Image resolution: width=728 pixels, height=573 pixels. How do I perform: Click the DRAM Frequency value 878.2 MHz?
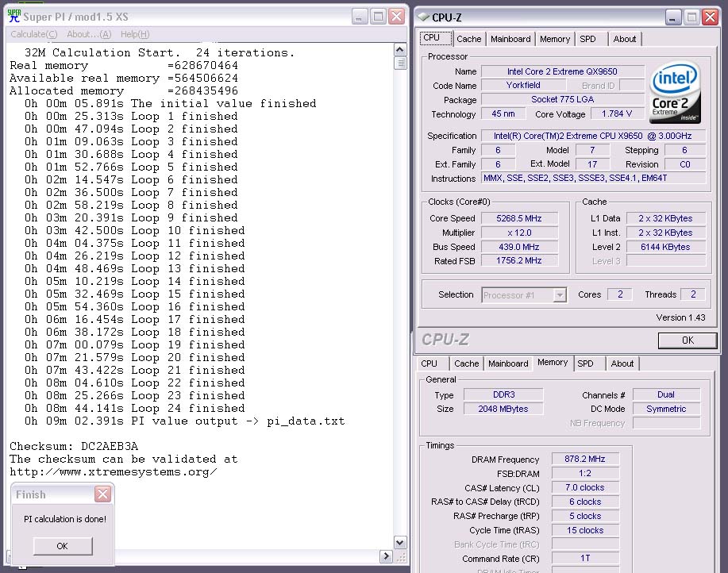click(x=585, y=460)
